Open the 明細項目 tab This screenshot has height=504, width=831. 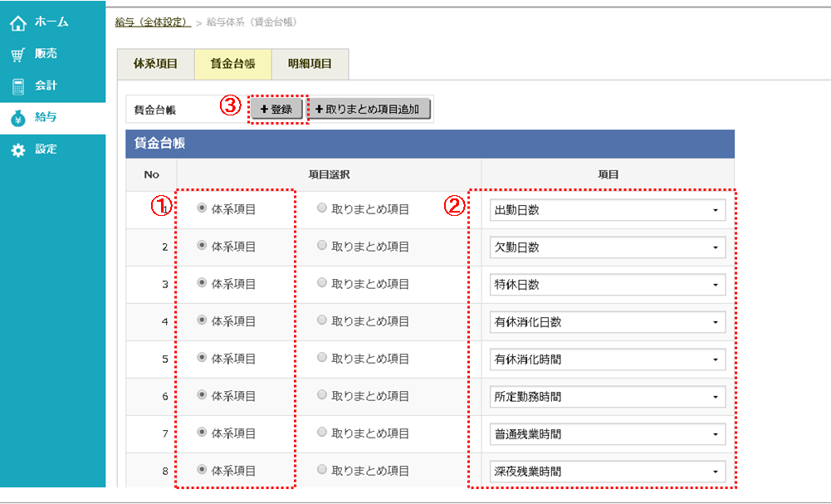(x=311, y=64)
